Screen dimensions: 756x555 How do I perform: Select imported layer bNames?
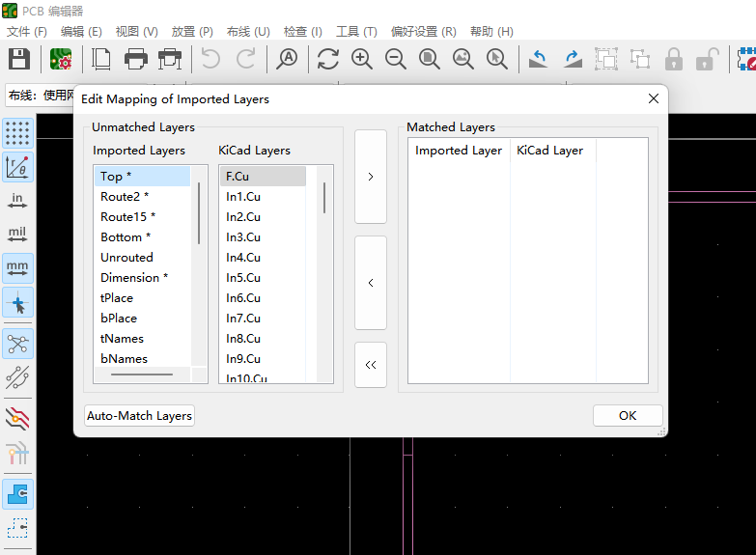point(142,359)
